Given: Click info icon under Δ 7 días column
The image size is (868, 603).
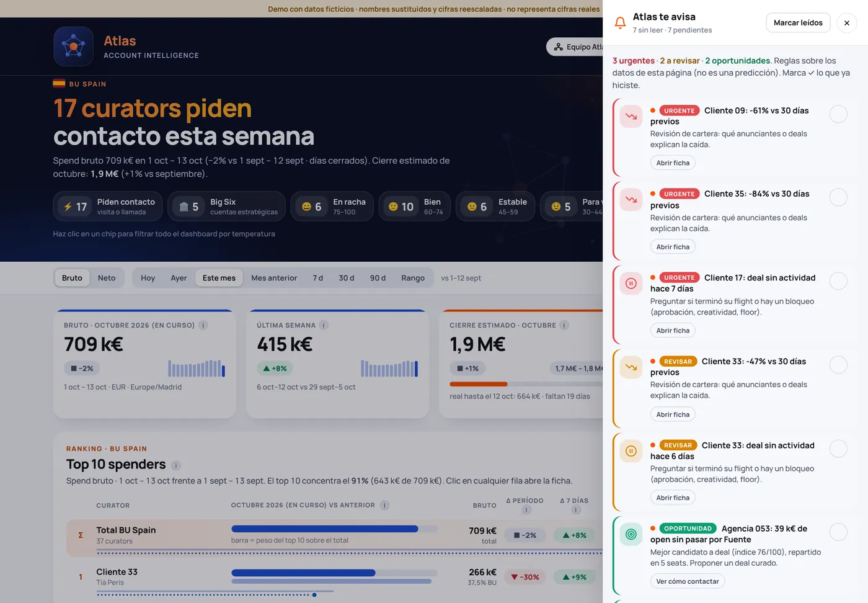Looking at the screenshot, I should click(x=576, y=510).
